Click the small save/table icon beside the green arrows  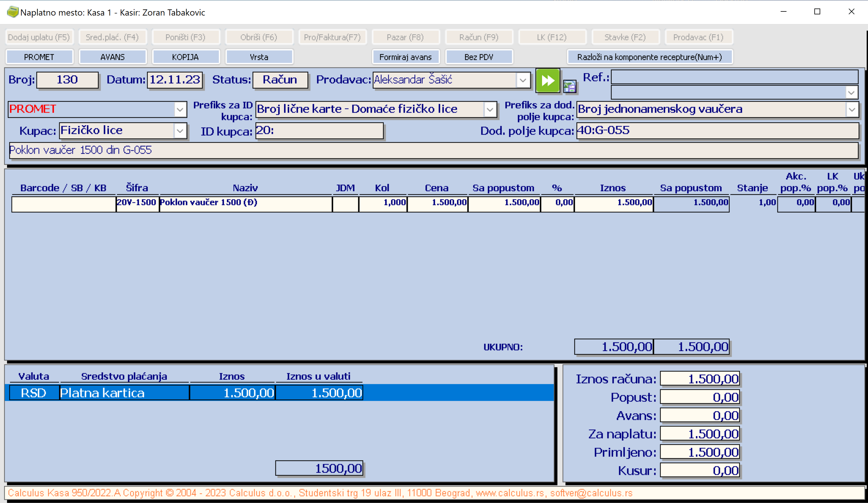click(x=570, y=86)
